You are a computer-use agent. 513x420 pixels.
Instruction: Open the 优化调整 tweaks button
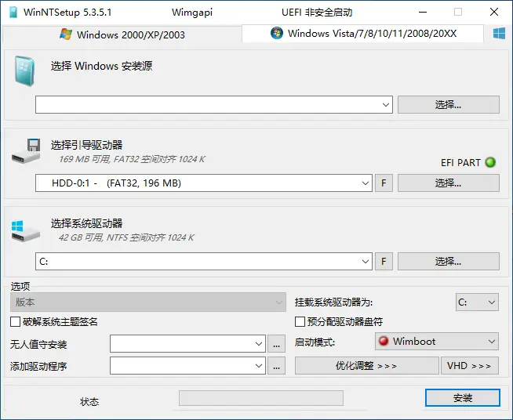pyautogui.click(x=366, y=366)
